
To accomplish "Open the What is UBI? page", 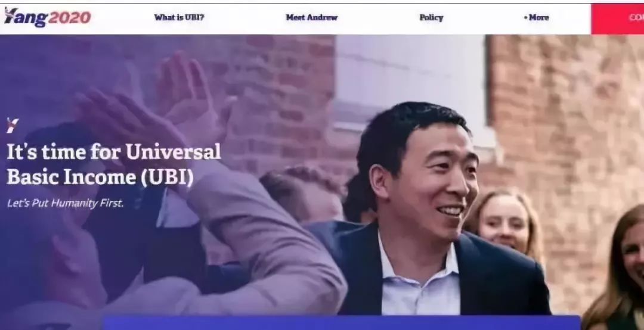I will (179, 17).
